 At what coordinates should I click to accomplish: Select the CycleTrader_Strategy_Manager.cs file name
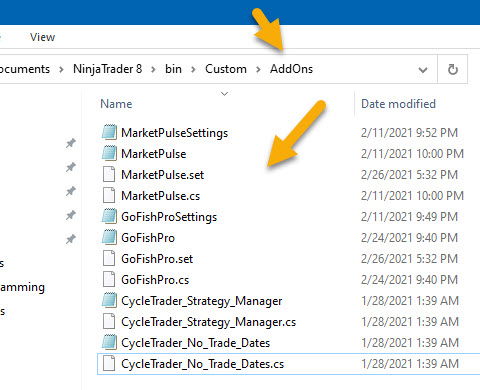208,322
